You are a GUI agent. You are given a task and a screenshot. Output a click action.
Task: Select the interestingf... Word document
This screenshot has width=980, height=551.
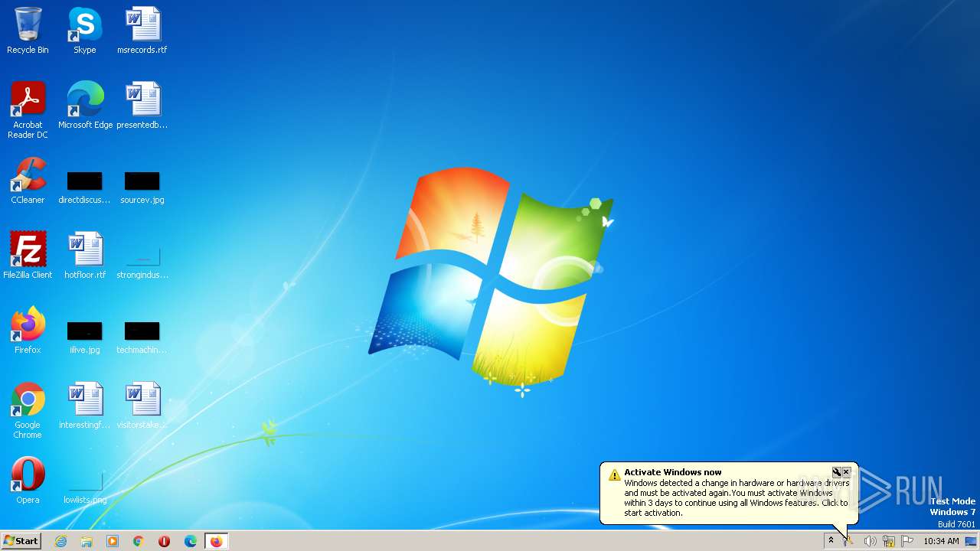85,406
